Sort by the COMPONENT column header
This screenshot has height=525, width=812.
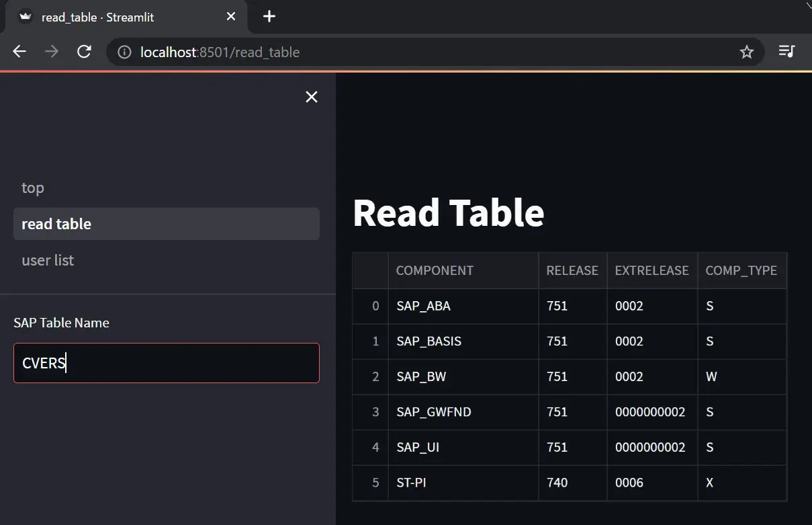tap(463, 271)
